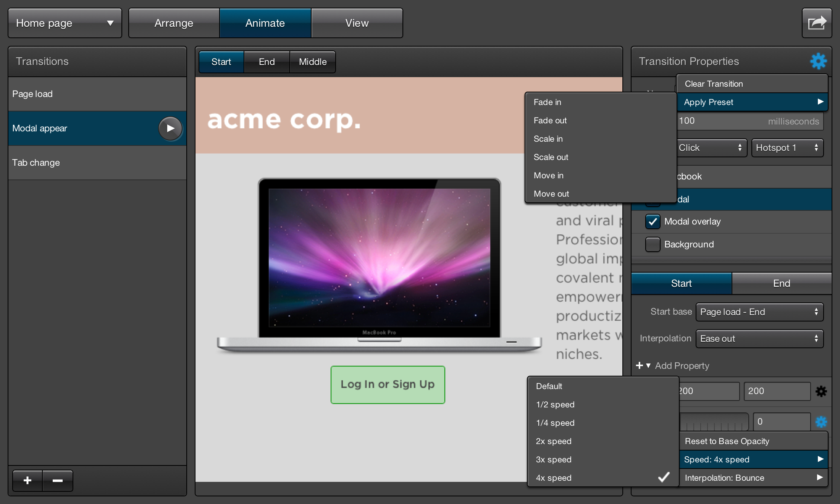Viewport: 840px width, 504px height.
Task: Click the blue gear next to the opacity value
Action: pos(821,422)
